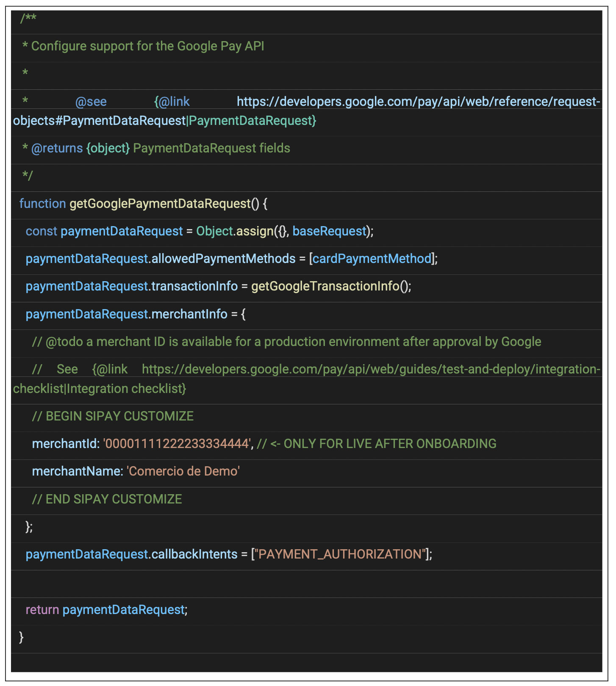Click the '// END SIPAY CUSTOMIZE' comment
Viewport: 616px width, 686px height.
coord(107,499)
